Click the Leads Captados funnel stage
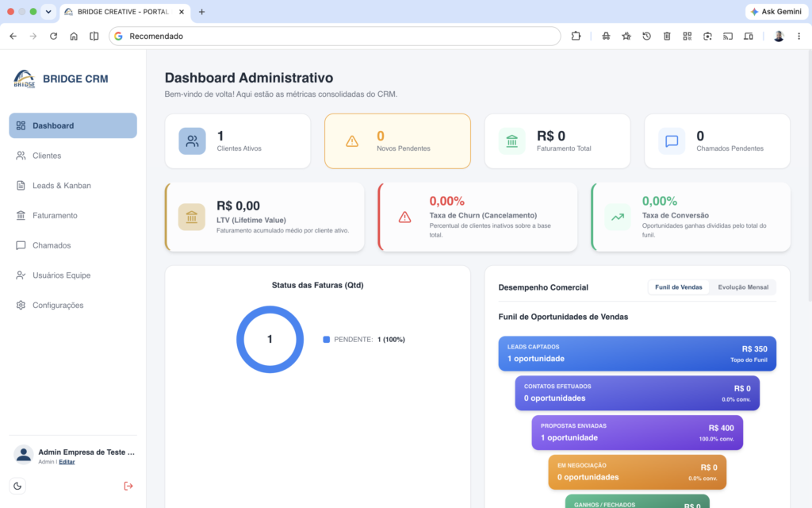812x508 pixels. click(x=637, y=353)
